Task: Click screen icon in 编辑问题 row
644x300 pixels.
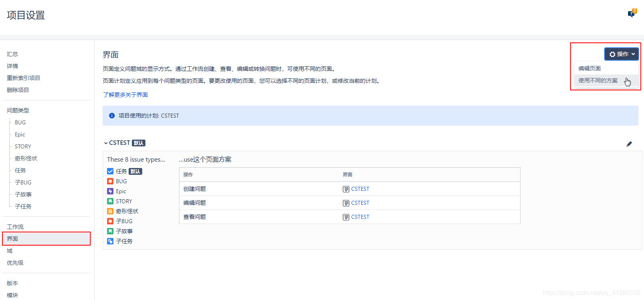Action: 346,203
